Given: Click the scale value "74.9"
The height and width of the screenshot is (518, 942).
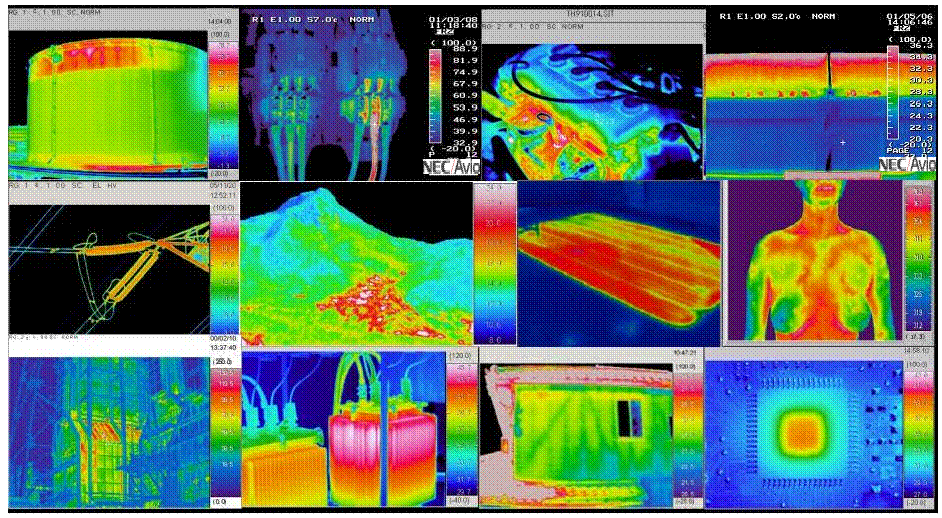Looking at the screenshot, I should (x=465, y=72).
